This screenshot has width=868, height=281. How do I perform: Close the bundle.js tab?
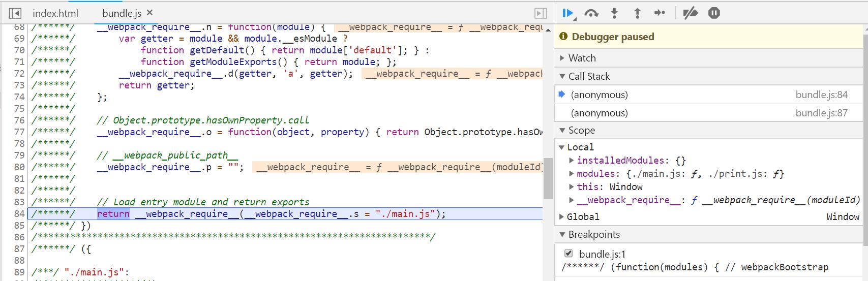pyautogui.click(x=149, y=13)
